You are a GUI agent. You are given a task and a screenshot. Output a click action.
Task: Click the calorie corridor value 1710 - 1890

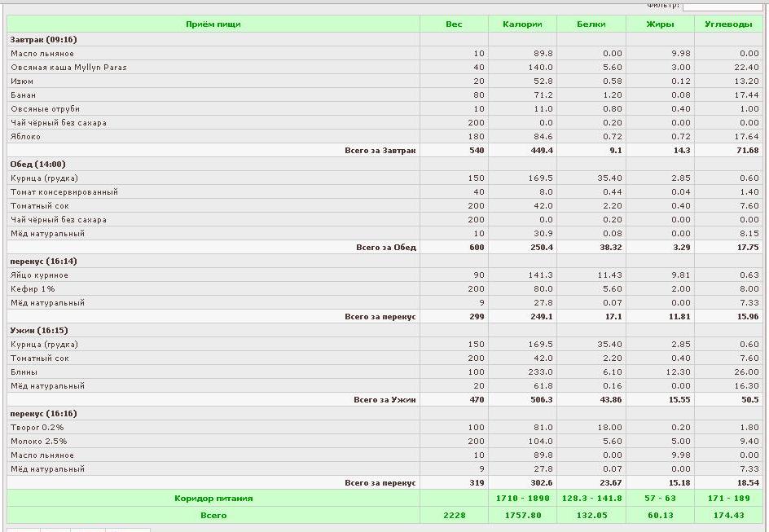(523, 498)
